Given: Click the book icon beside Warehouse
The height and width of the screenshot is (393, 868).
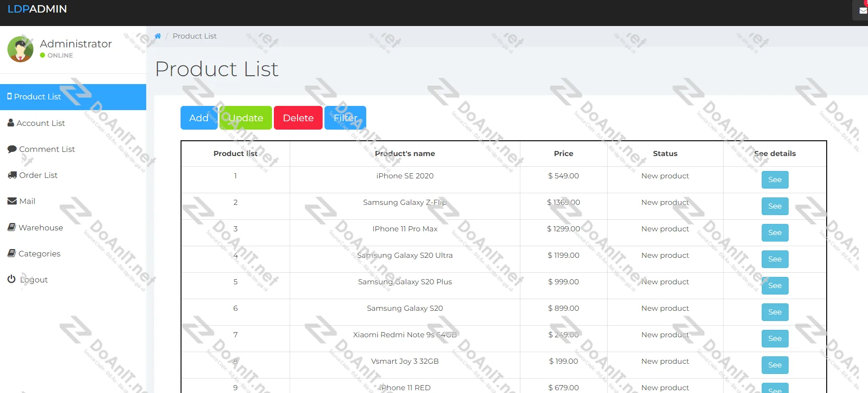Looking at the screenshot, I should (x=12, y=227).
